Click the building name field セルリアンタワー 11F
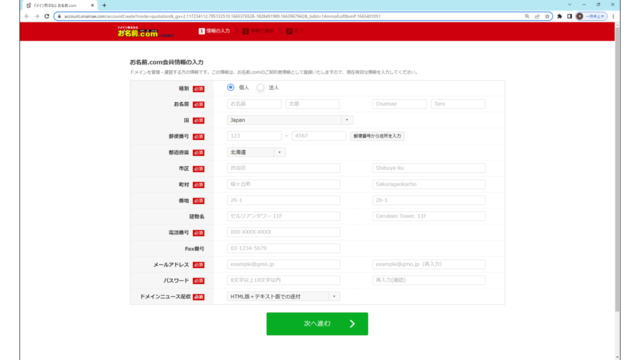 284,216
